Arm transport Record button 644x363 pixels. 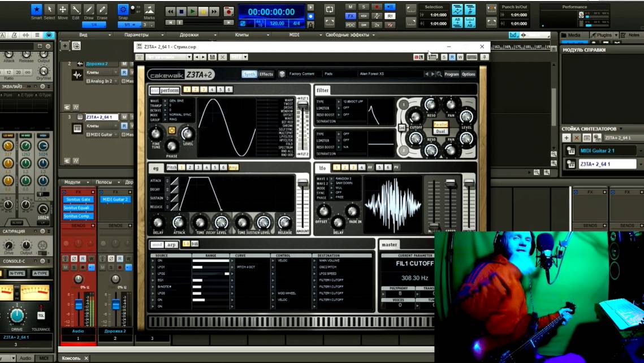coord(229,11)
